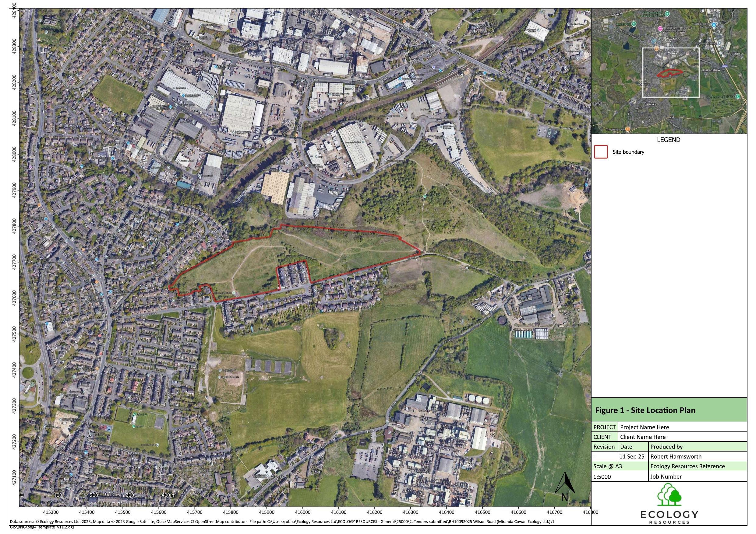Screen dimensions: 756x534
Task: Click the Sedbergh Sports Centre pin
Action: (x=667, y=14)
